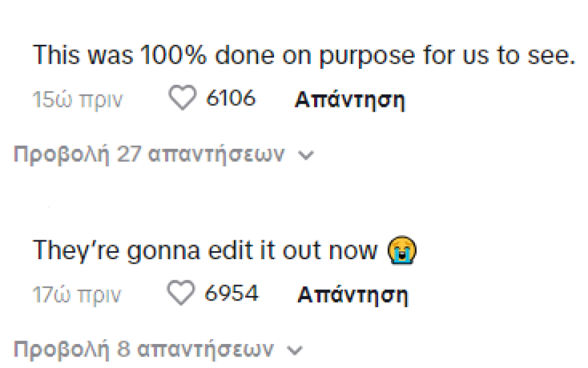This screenshot has width=588, height=368.
Task: Expand the 27 replies with the chevron arrow
Action: coord(307,155)
